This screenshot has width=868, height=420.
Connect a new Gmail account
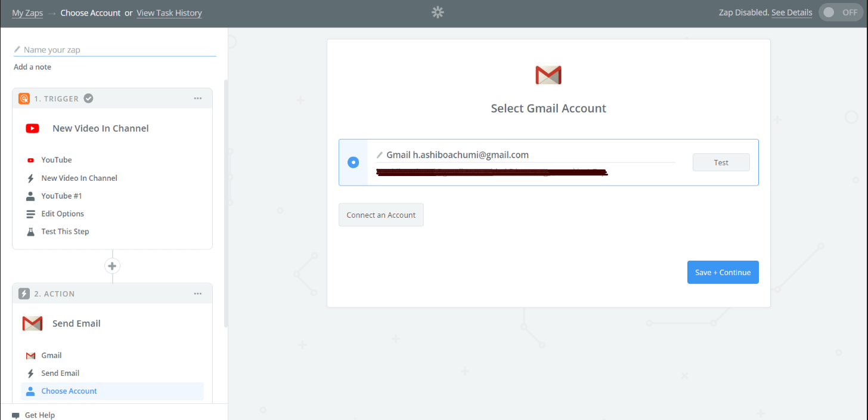(381, 215)
